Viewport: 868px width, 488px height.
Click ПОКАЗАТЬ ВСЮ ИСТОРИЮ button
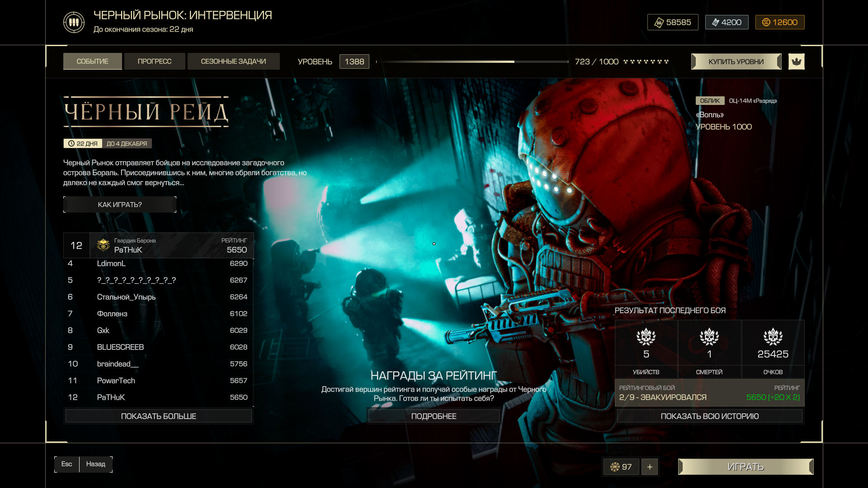[710, 416]
